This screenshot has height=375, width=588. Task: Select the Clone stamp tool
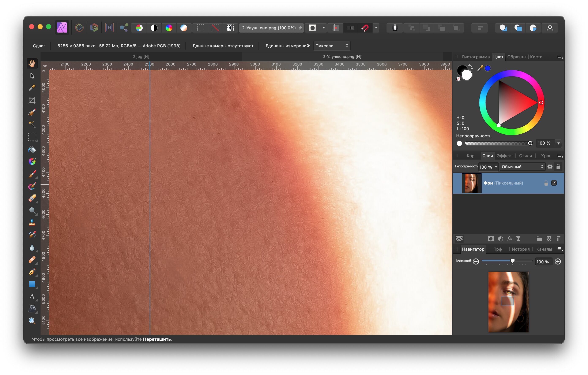point(32,223)
